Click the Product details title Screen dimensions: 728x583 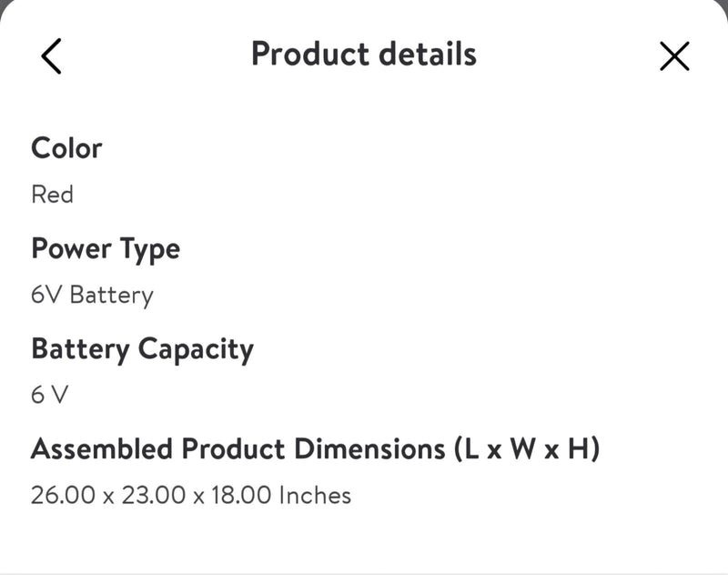click(363, 54)
